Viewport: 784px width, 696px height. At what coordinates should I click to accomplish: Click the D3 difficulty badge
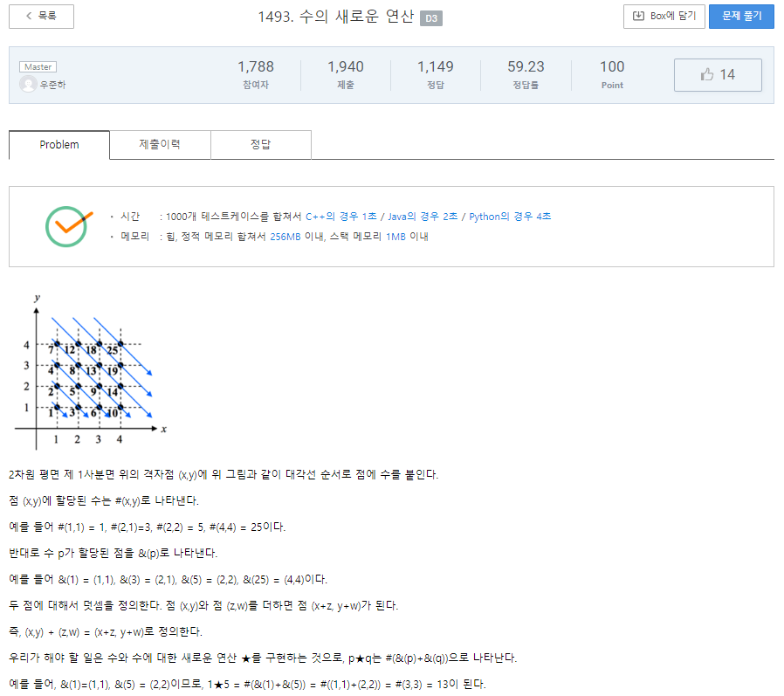(x=431, y=18)
